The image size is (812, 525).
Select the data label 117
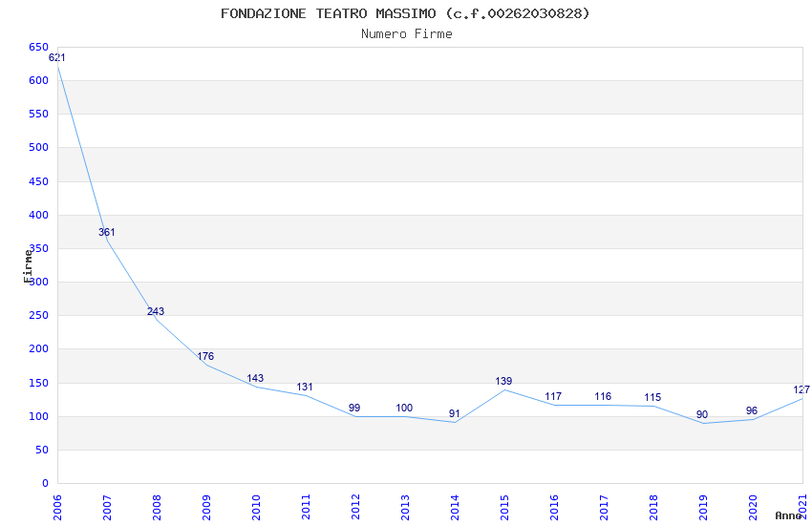tap(553, 397)
